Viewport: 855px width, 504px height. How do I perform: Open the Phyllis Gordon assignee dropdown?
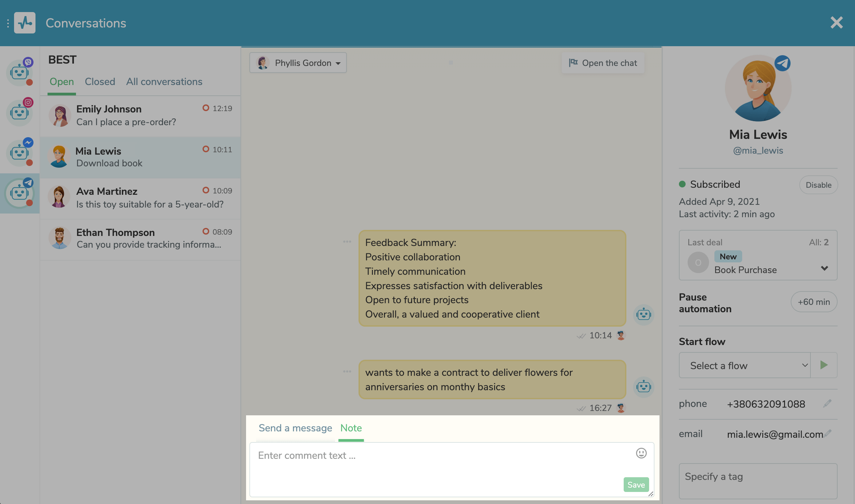298,63
